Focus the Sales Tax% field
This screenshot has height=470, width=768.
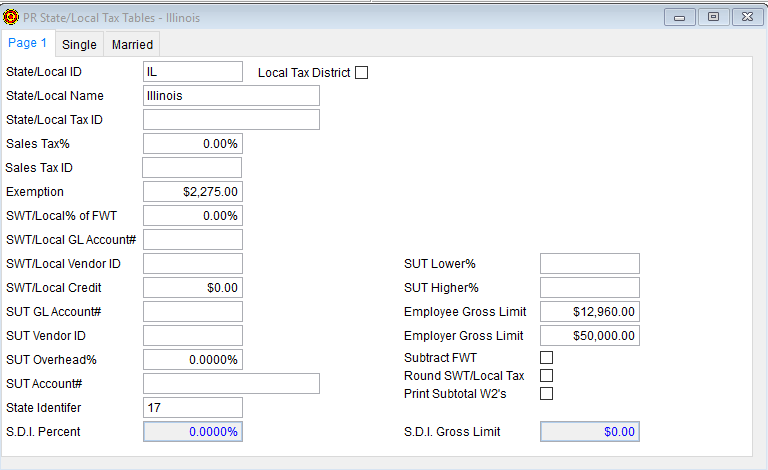tap(193, 143)
